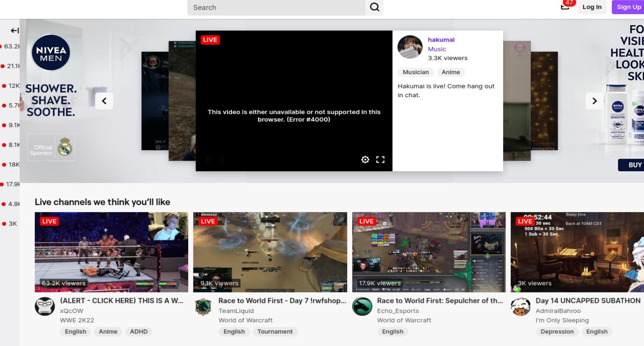Viewport: 644px width, 346px height.
Task: Toggle fullscreen on featured player
Action: coord(380,160)
